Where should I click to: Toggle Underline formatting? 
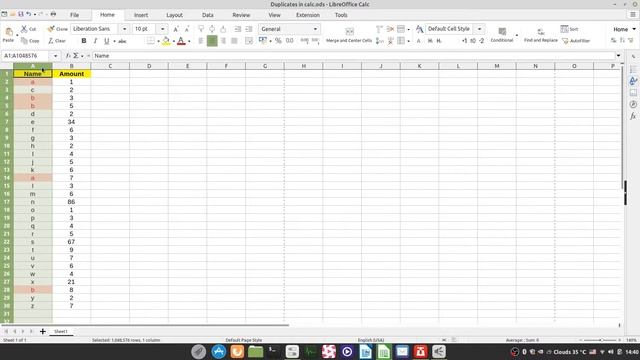pyautogui.click(x=107, y=41)
